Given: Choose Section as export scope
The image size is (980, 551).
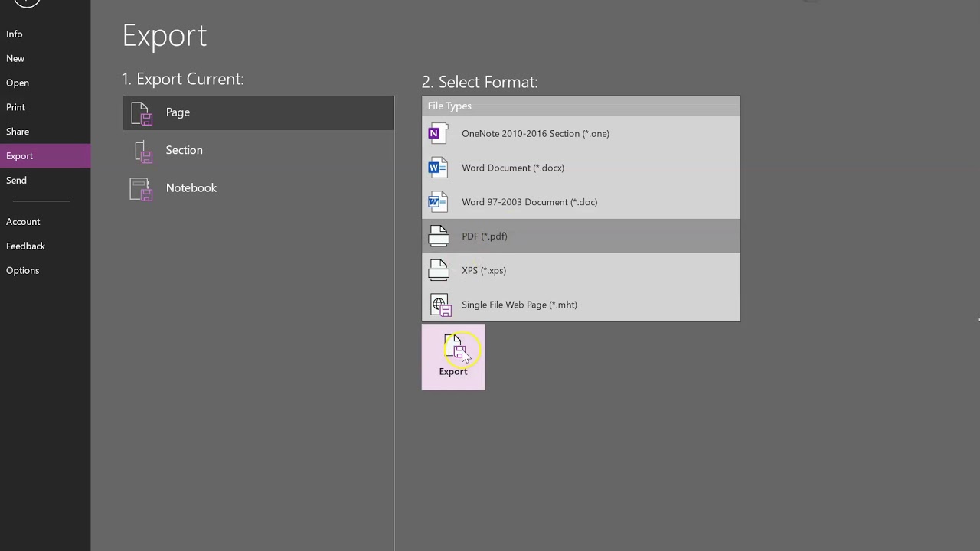Looking at the screenshot, I should click(258, 150).
